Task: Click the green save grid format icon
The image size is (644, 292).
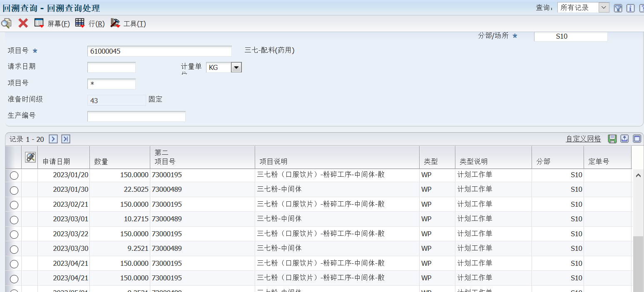Action: click(612, 139)
